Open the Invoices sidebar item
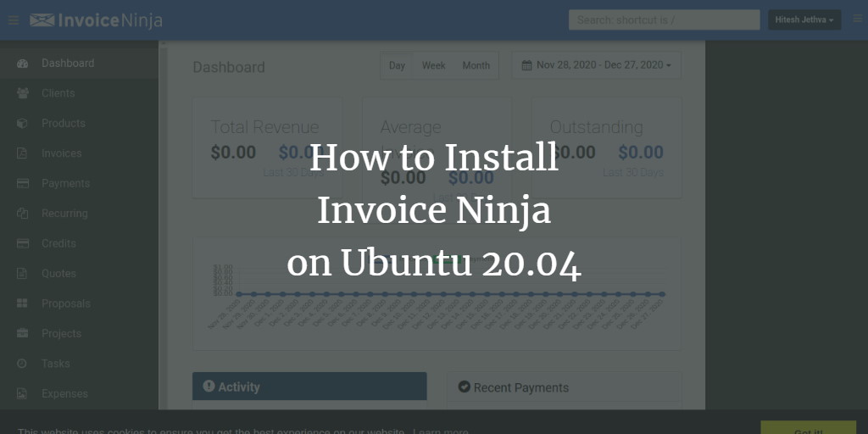This screenshot has height=434, width=868. click(x=79, y=153)
